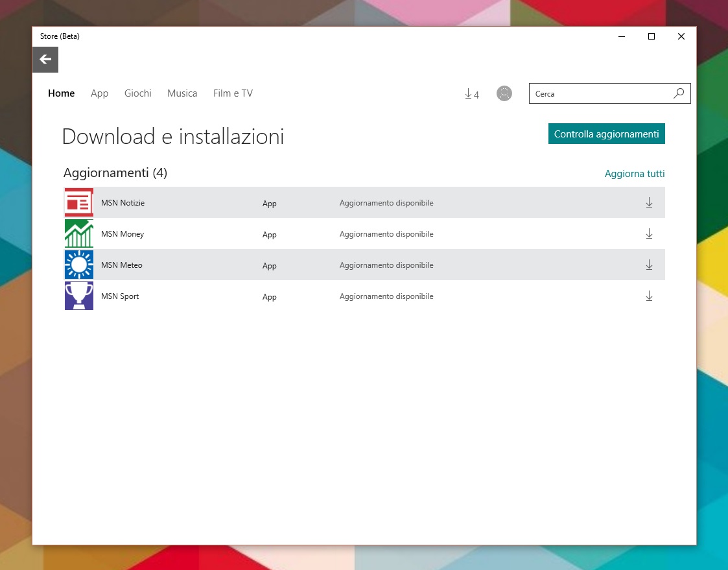Select the MSN Notizie name text
The image size is (728, 570).
click(x=123, y=203)
